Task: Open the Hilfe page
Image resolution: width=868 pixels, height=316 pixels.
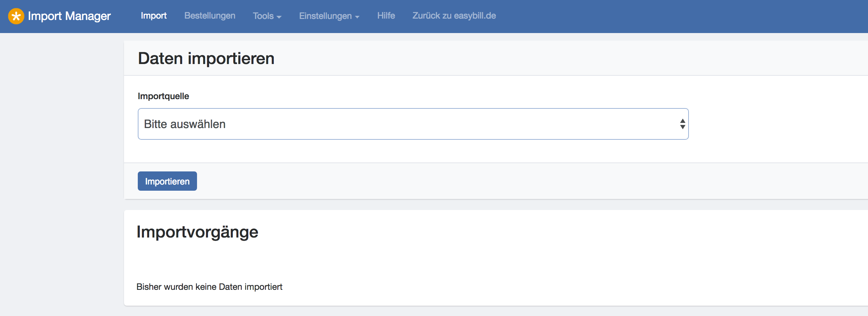Action: coord(386,16)
